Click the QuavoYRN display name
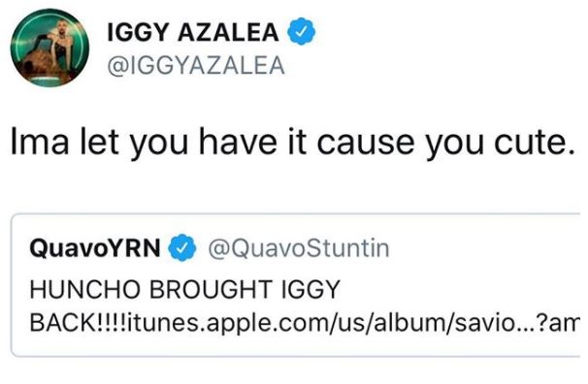This screenshot has height=384, width=588. point(95,248)
